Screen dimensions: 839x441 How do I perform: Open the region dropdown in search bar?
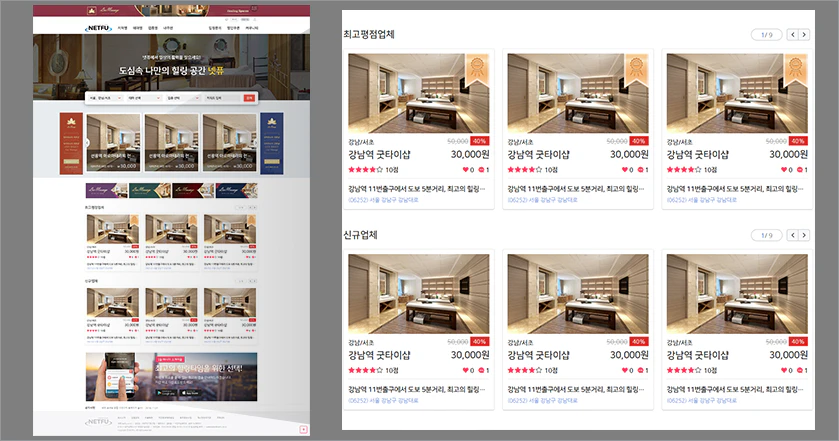104,98
